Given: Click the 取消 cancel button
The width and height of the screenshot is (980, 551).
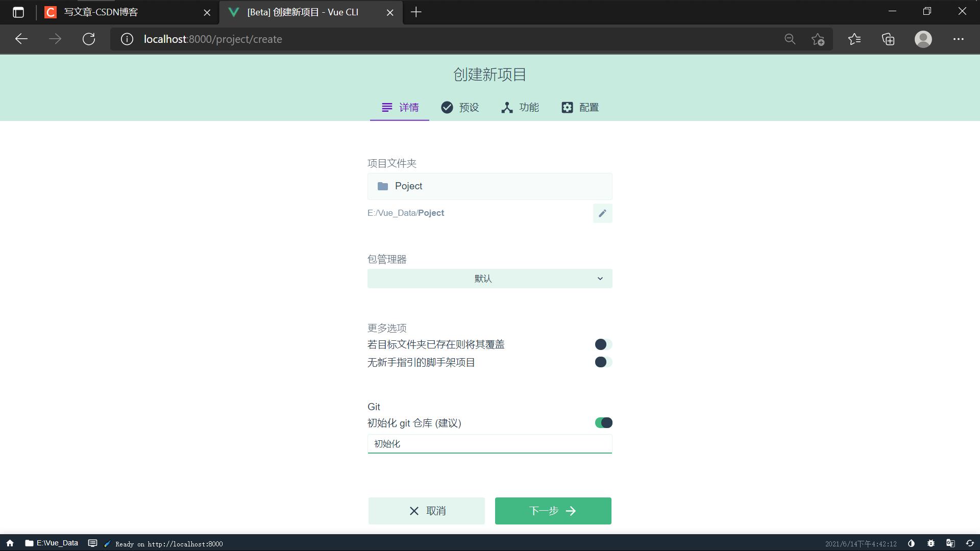Looking at the screenshot, I should tap(426, 511).
